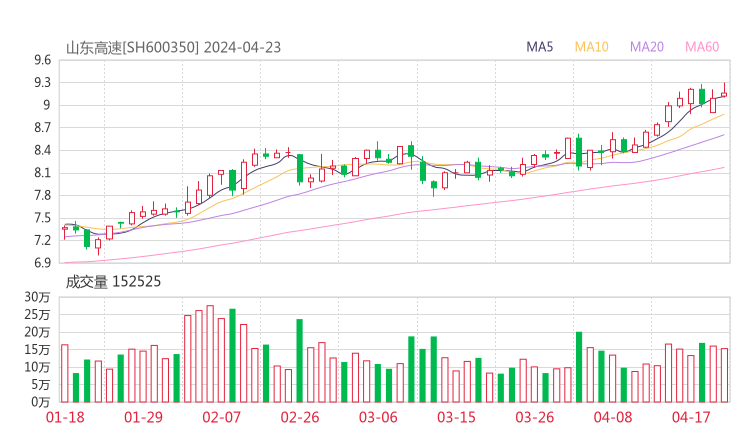Click the 8.1 price axis label
740x440 pixels.
click(42, 173)
